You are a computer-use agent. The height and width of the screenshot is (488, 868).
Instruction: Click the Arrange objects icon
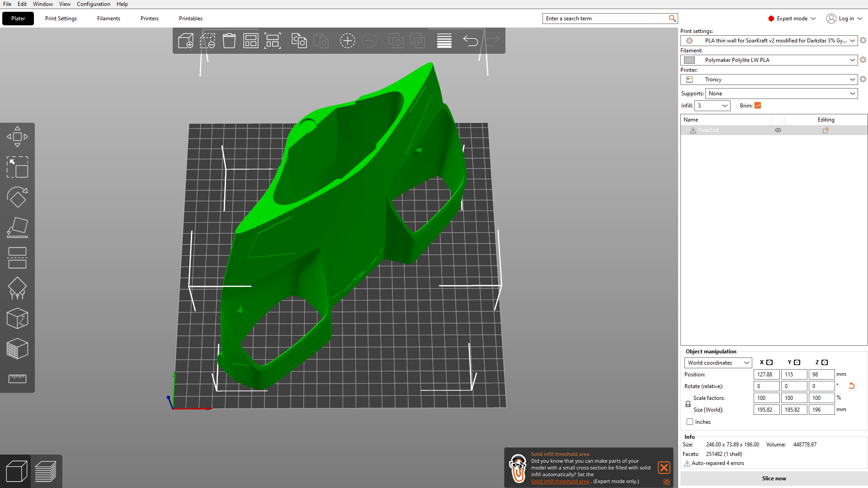point(251,41)
